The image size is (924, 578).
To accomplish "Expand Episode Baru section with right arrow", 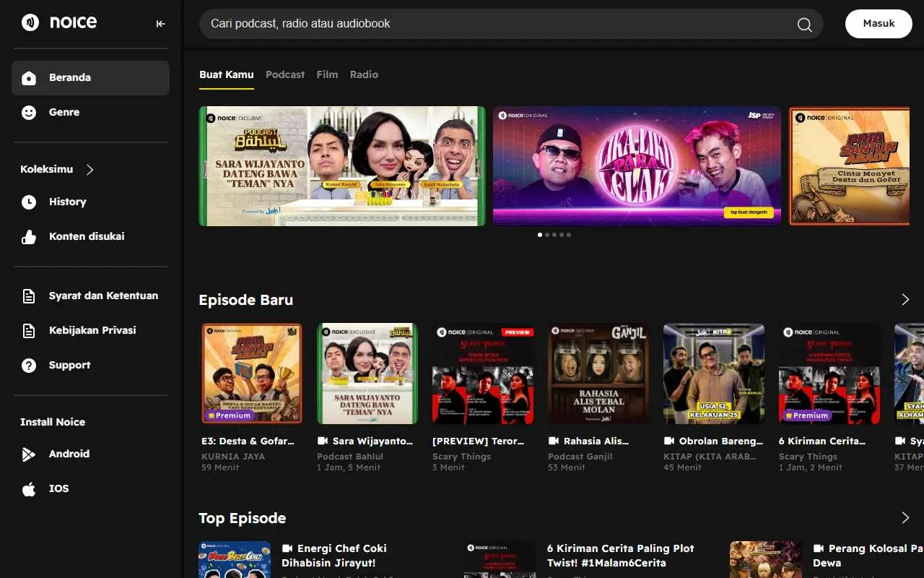I will (x=905, y=300).
